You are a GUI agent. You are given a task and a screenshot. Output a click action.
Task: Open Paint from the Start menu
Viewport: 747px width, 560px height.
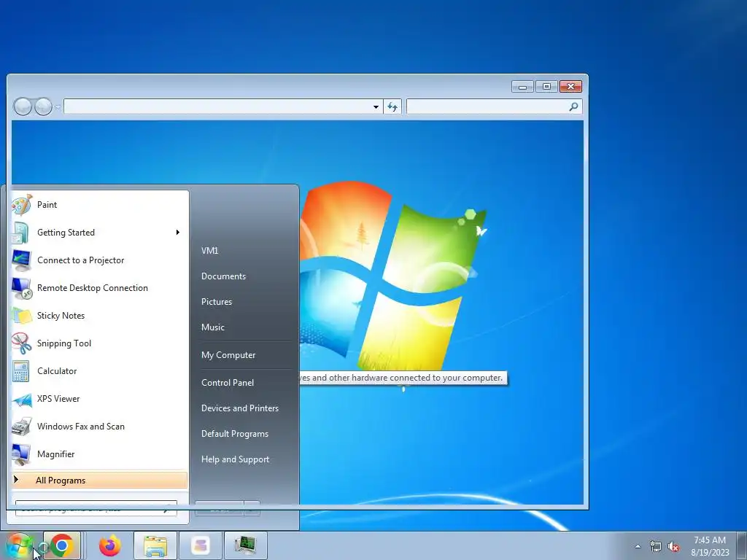[x=99, y=205]
